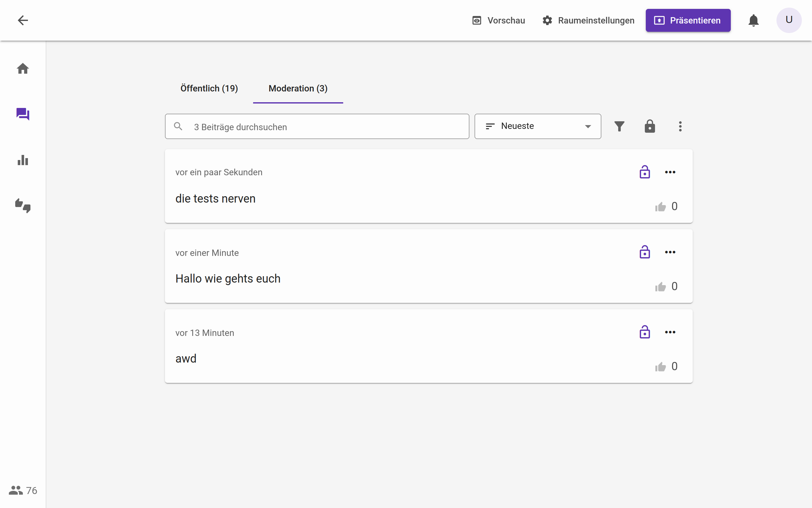Toggle the lock icon in the toolbar
The width and height of the screenshot is (812, 508).
(x=650, y=126)
